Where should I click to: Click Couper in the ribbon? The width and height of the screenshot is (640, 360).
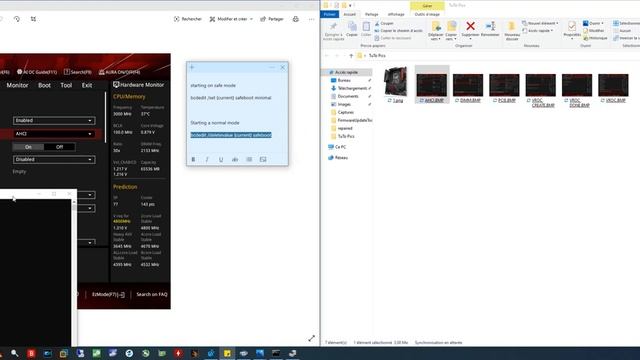384,24
